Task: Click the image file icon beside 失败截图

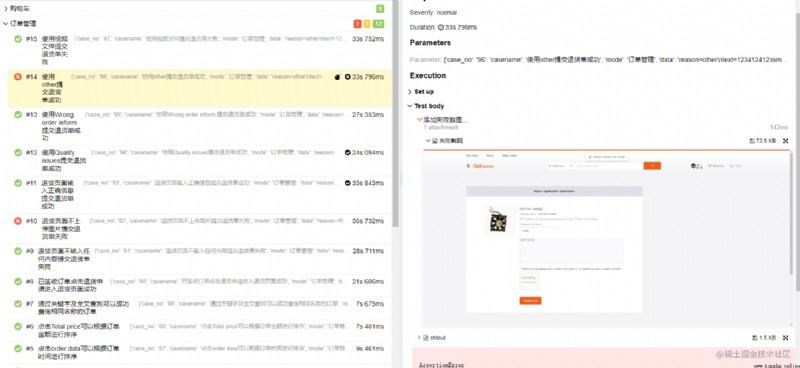Action: click(435, 141)
